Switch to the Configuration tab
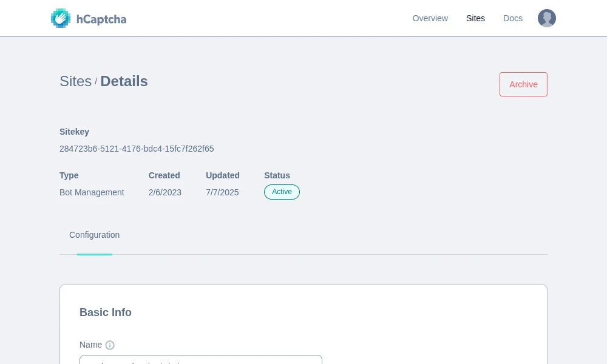 (94, 235)
